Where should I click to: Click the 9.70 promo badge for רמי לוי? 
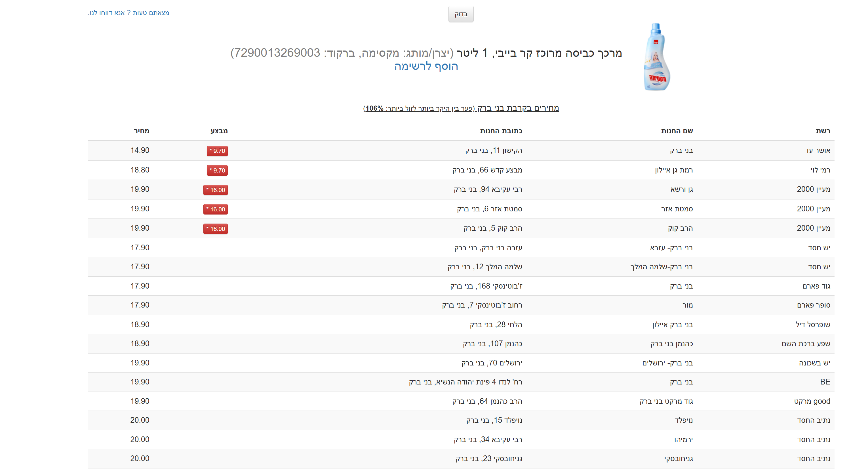pyautogui.click(x=217, y=170)
